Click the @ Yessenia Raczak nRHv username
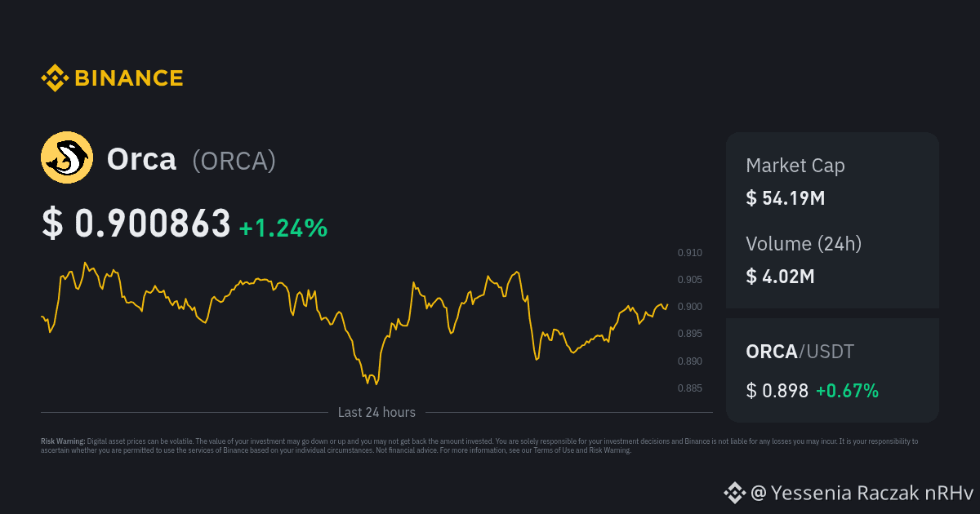Viewport: 980px width, 514px height. (862, 493)
